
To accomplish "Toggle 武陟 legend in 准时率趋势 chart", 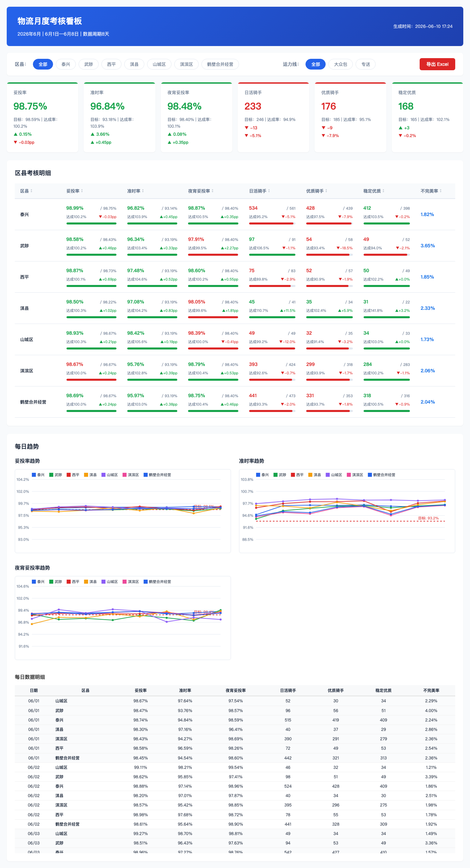I will coord(280,475).
